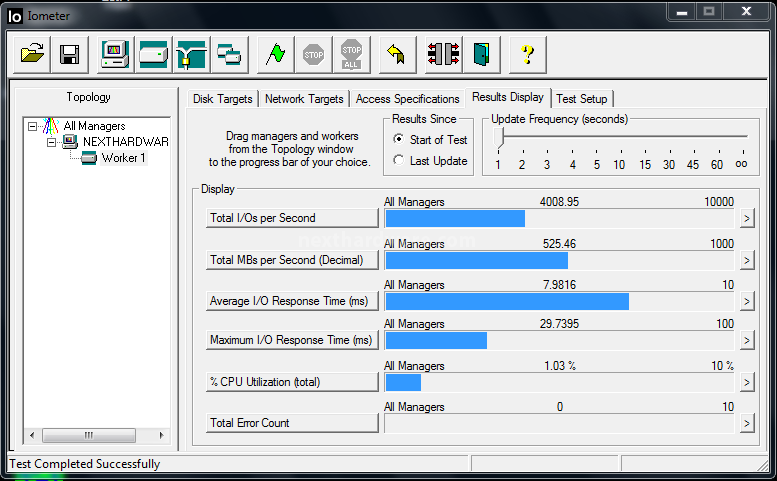
Task: Open presentation options for Maximum I/O Response Time
Action: click(x=747, y=340)
